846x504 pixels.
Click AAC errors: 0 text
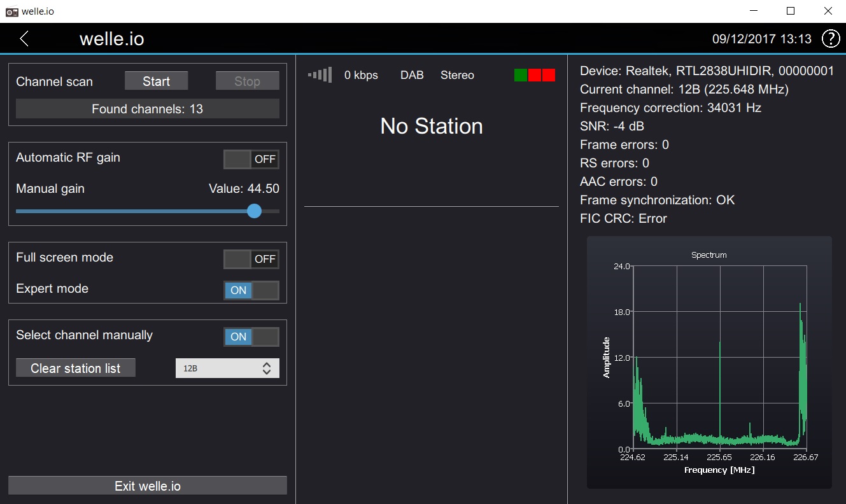[x=619, y=181]
